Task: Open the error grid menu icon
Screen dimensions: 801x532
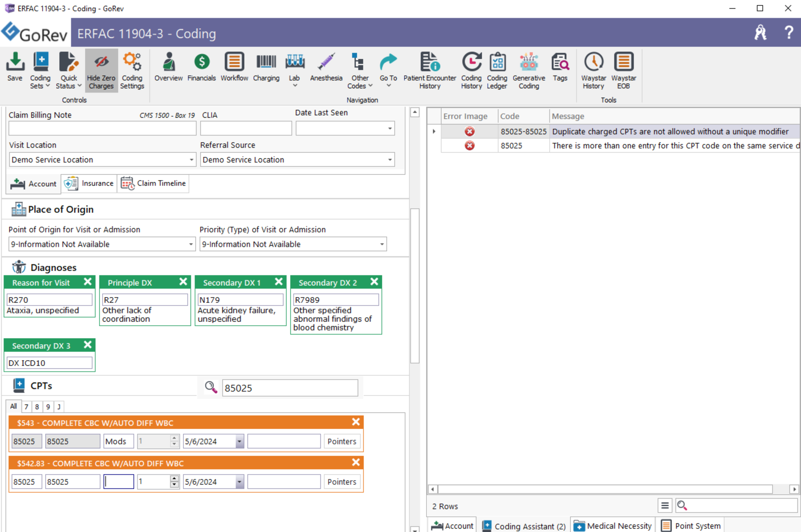Action: (665, 505)
